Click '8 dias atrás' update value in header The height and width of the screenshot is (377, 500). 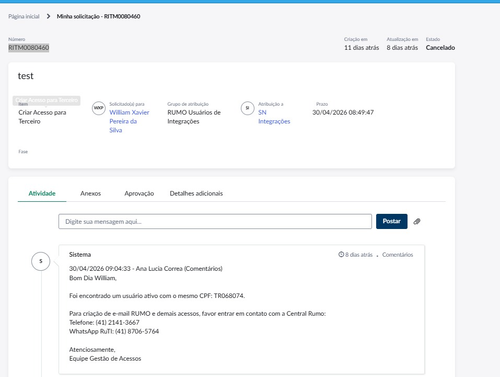tap(402, 48)
